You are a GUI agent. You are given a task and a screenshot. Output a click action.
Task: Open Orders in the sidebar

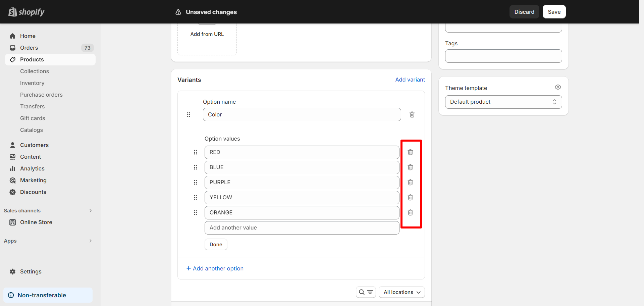29,48
